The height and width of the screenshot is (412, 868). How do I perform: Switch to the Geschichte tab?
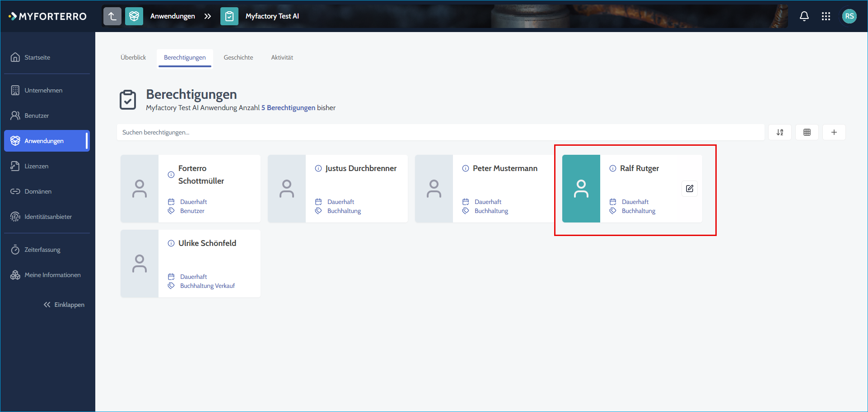[x=238, y=57]
